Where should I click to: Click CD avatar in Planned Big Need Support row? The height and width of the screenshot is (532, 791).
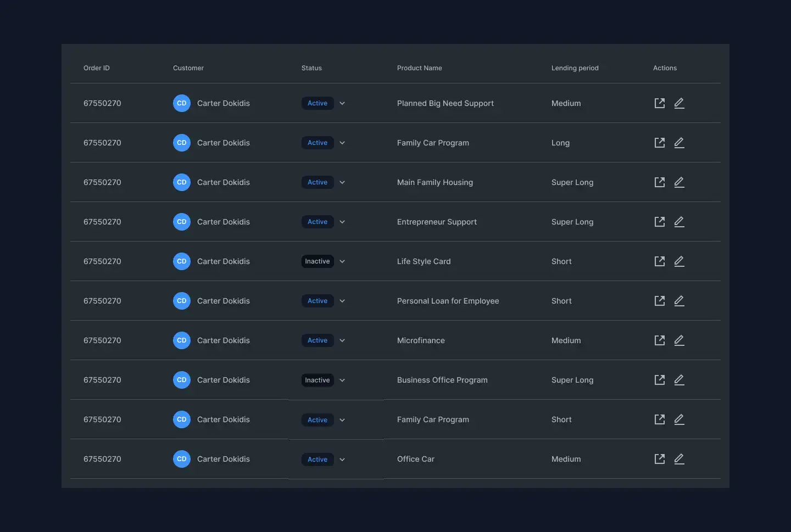point(182,103)
